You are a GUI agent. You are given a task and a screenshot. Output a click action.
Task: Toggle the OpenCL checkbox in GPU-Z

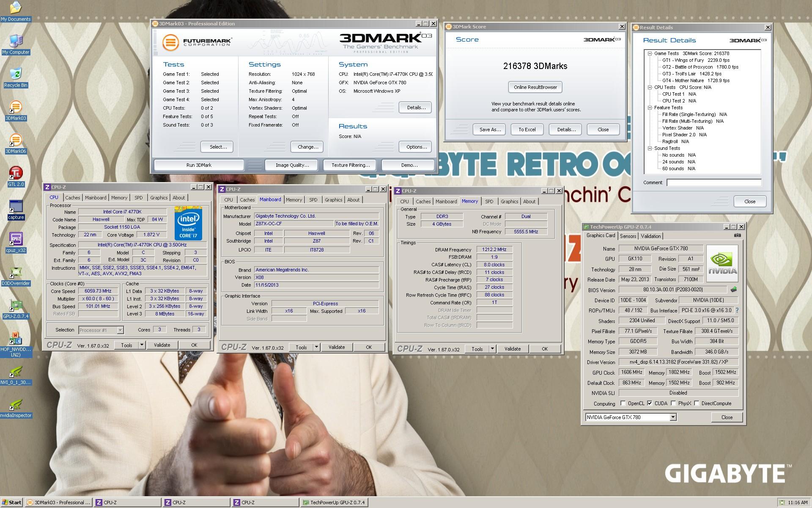(x=623, y=403)
